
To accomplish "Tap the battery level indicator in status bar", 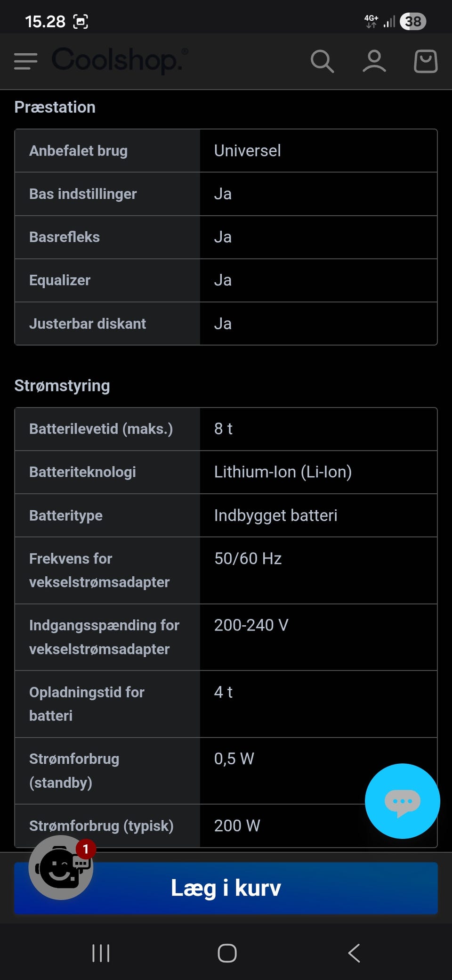I will pos(413,22).
